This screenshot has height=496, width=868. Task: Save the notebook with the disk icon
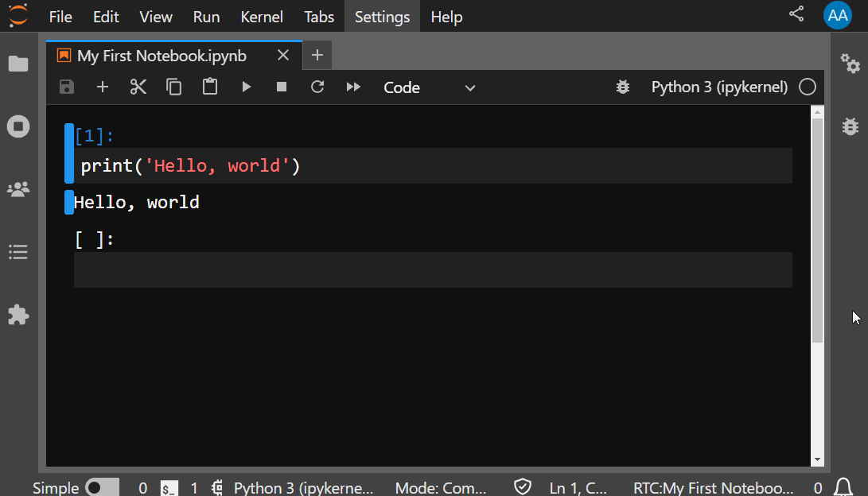(x=66, y=87)
